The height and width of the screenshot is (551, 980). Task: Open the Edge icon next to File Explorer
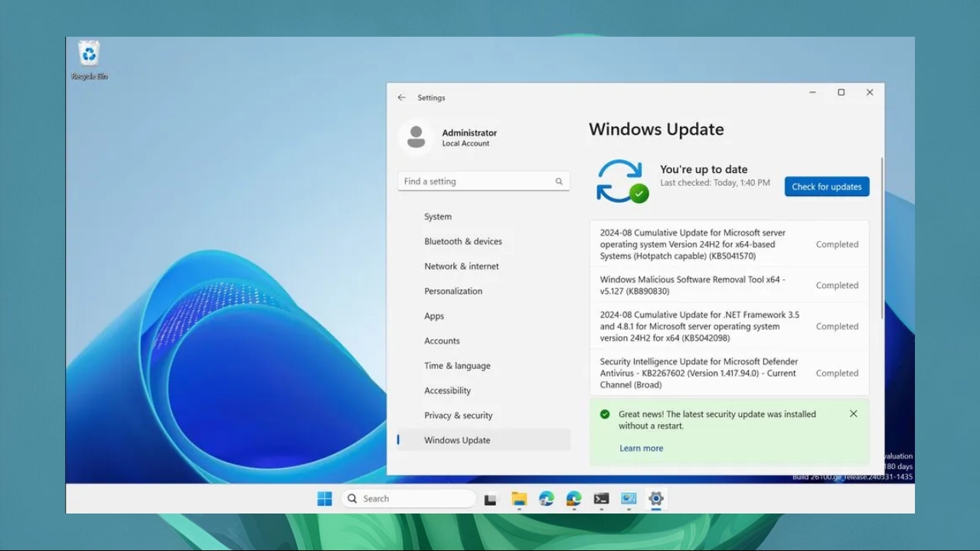[546, 499]
